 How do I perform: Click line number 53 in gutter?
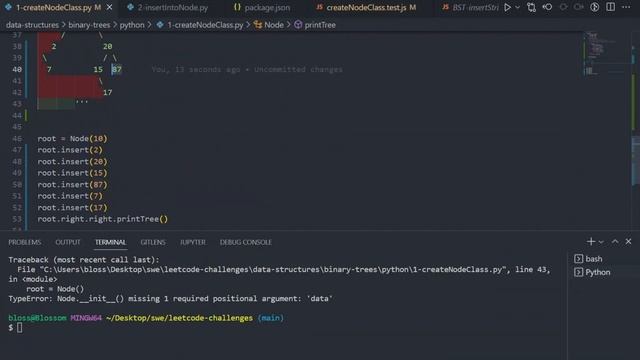tap(17, 219)
